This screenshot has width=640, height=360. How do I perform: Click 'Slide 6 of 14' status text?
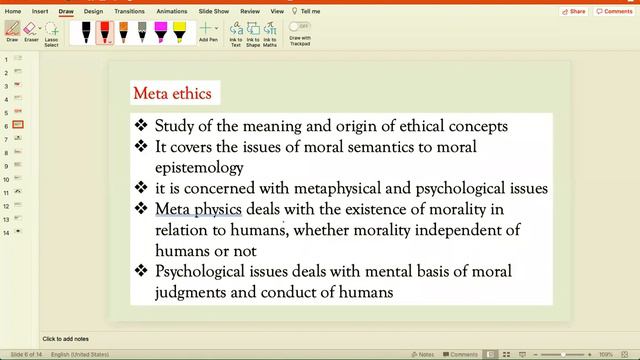(x=26, y=355)
